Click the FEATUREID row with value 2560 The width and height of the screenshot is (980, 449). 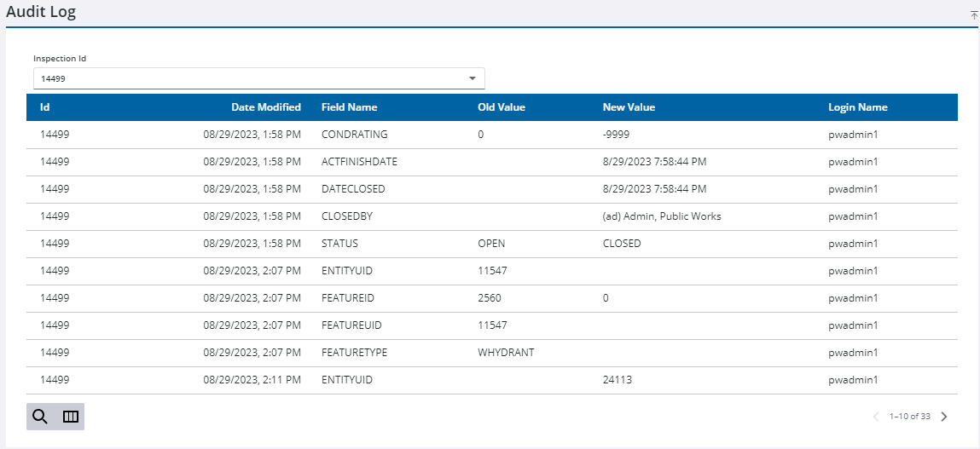click(x=492, y=298)
